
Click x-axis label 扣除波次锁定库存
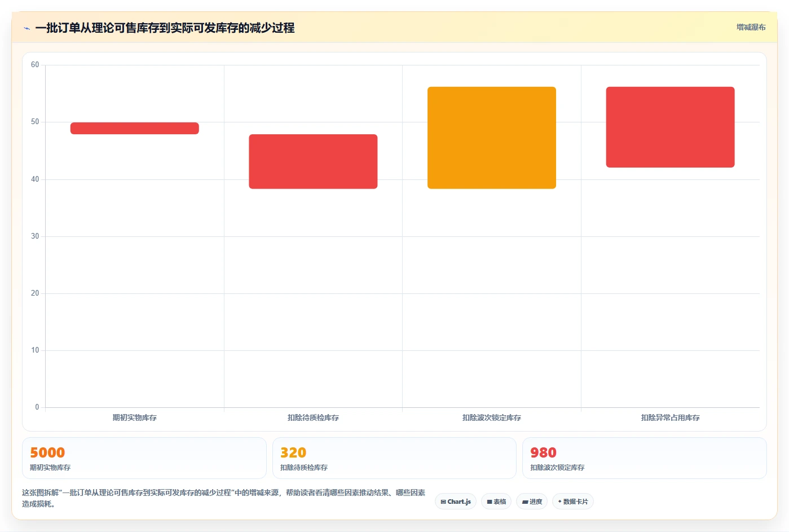(492, 418)
